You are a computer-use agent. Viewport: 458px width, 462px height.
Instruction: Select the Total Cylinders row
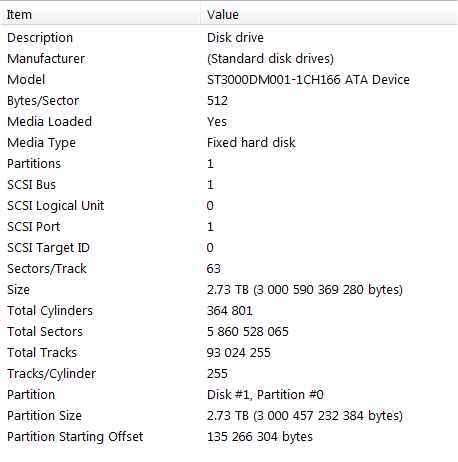[229, 311]
